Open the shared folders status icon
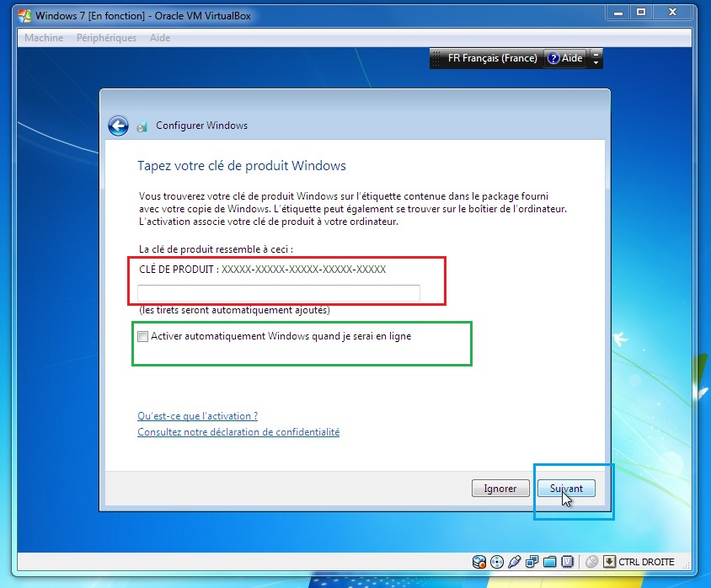711x588 pixels. 550,562
